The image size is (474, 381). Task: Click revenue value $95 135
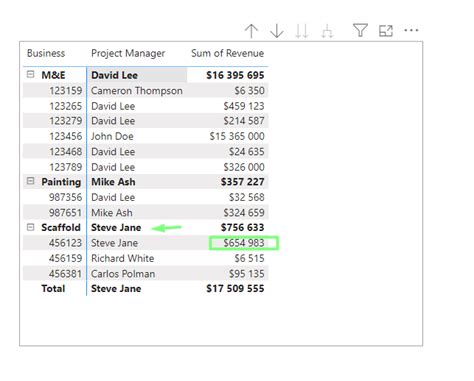(x=247, y=274)
